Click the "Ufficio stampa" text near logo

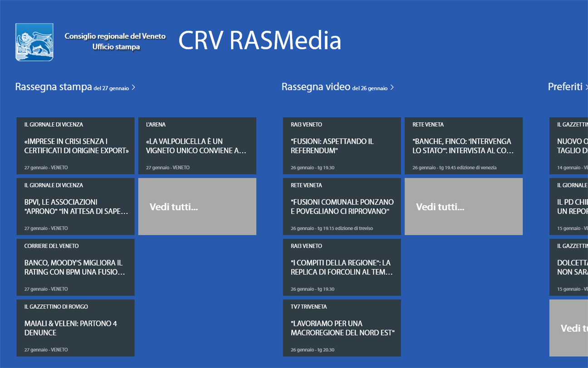tap(116, 47)
